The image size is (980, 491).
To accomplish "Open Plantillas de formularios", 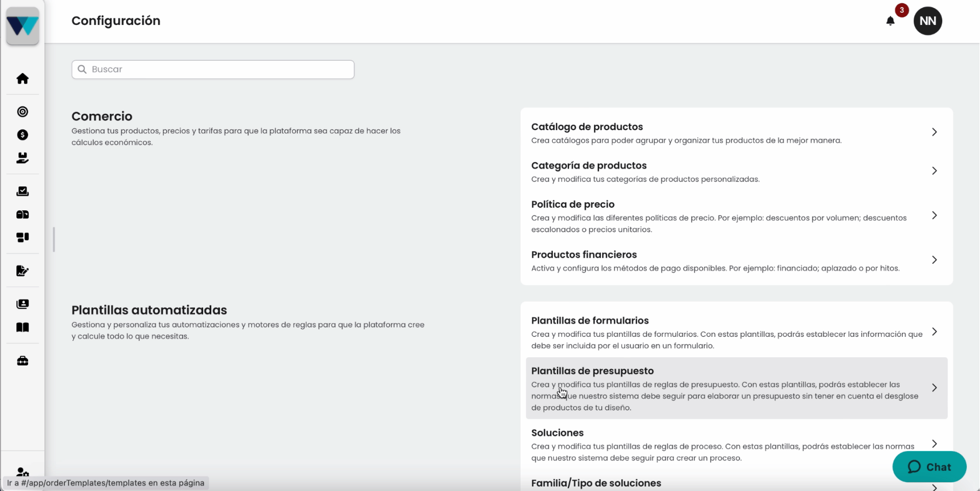I will tap(737, 332).
